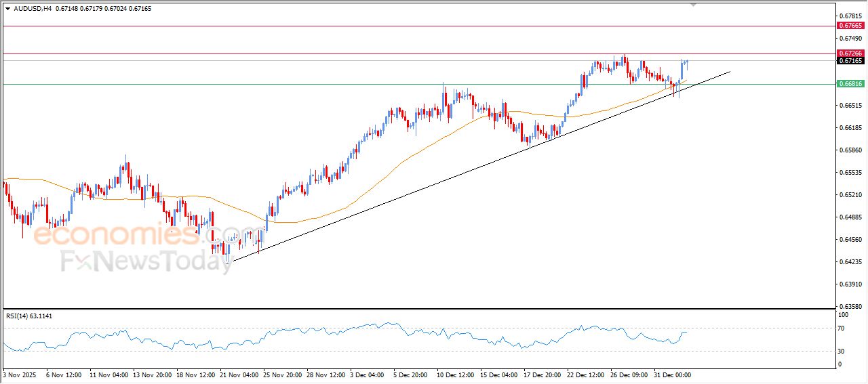The width and height of the screenshot is (868, 384).
Task: Click the 0.65210 price scale value
Action: [850, 195]
